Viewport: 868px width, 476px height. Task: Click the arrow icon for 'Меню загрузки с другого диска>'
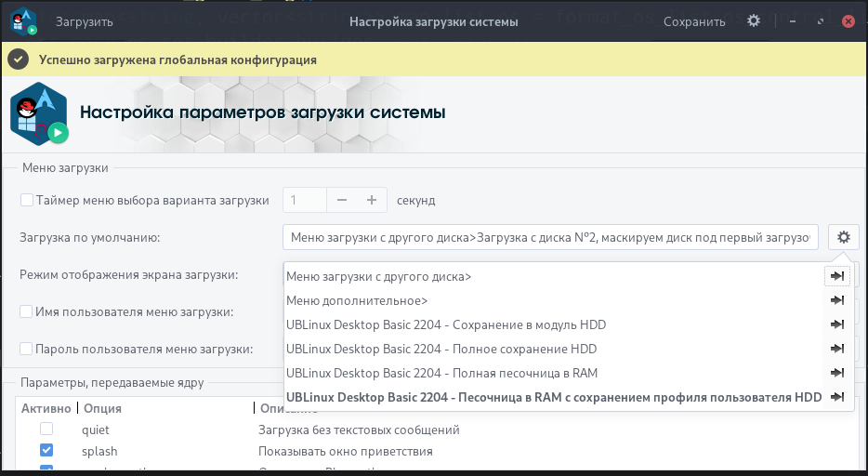tap(836, 276)
